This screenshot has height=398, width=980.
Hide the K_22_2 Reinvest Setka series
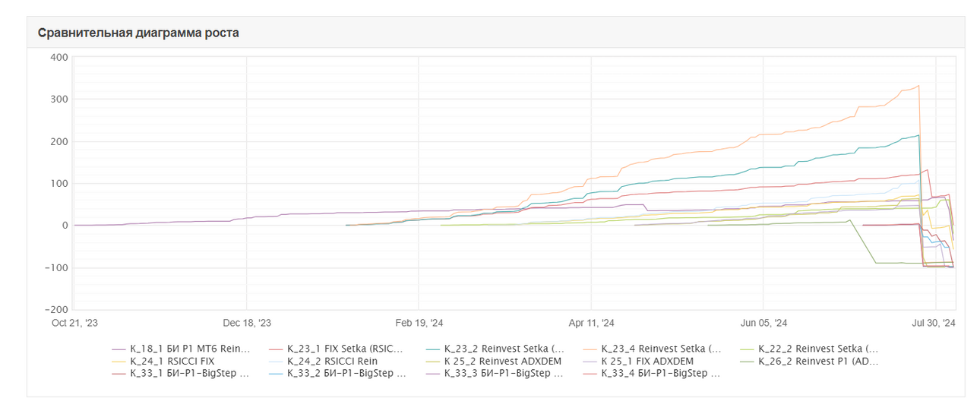coord(810,349)
